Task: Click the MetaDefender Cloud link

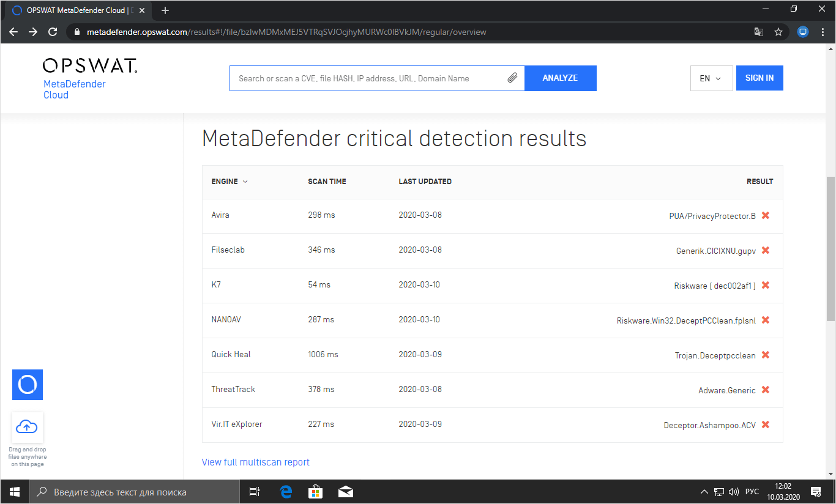Action: tap(75, 89)
